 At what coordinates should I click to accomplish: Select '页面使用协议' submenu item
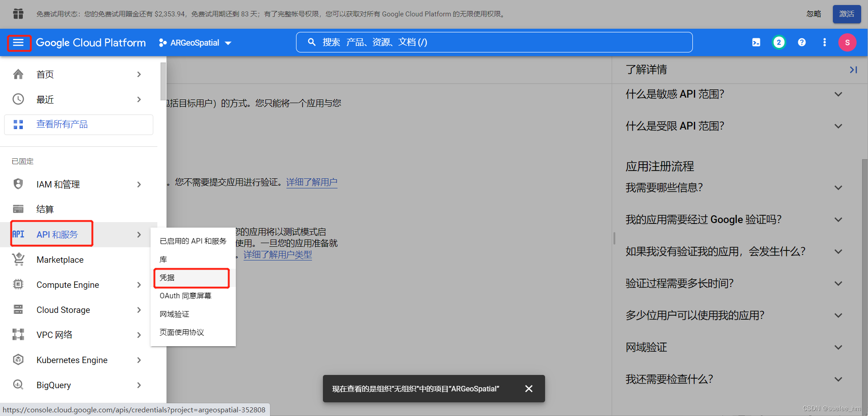193,332
